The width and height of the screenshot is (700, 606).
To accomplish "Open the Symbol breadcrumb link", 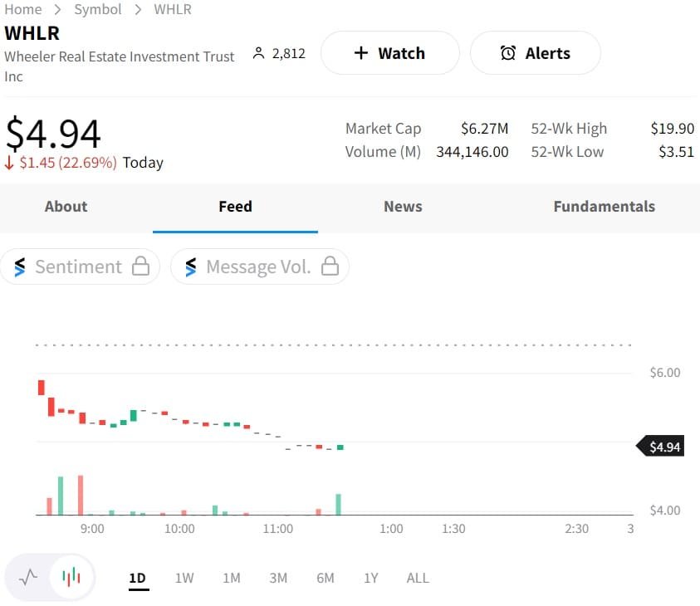I will [x=98, y=9].
